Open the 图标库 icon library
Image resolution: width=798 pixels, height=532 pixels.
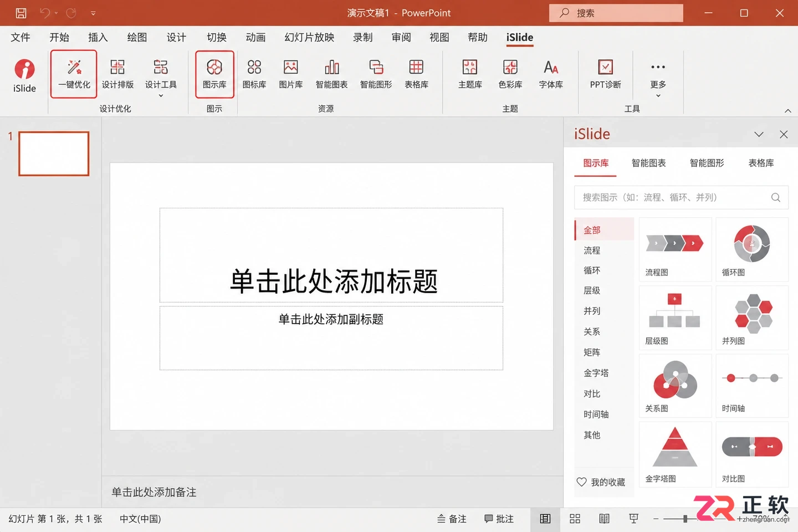254,74
